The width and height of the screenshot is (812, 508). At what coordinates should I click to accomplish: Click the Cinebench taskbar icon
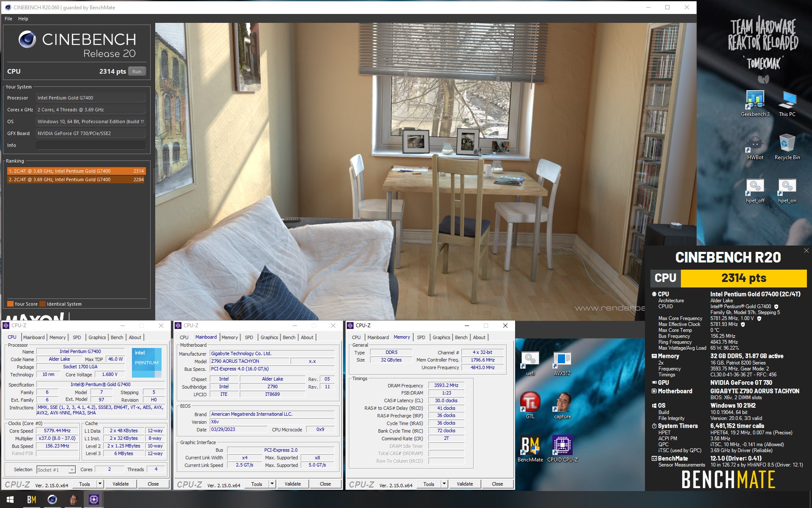pos(52,500)
